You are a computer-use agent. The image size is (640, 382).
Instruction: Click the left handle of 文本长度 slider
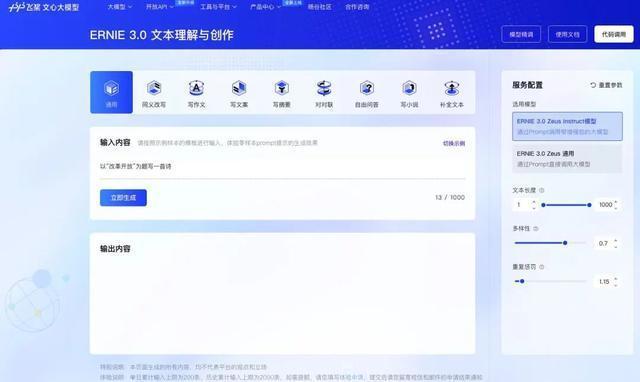[x=543, y=205]
